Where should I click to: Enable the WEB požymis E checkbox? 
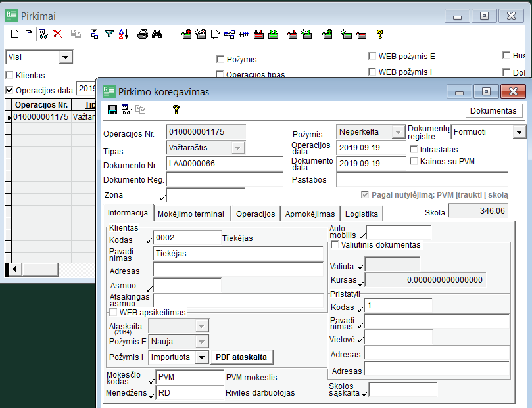[372, 56]
